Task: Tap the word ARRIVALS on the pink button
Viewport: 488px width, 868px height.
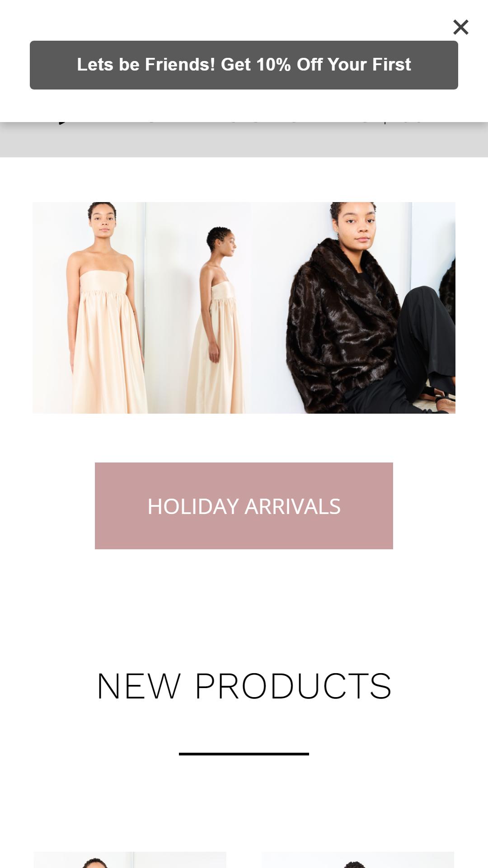Action: [x=293, y=506]
